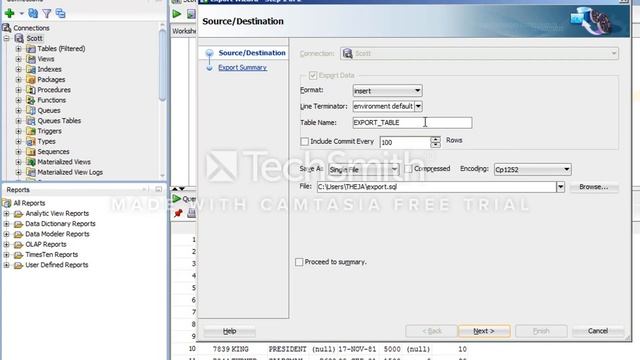Select Materialized View Logs tree item
This screenshot has height=360, width=640.
click(x=70, y=172)
